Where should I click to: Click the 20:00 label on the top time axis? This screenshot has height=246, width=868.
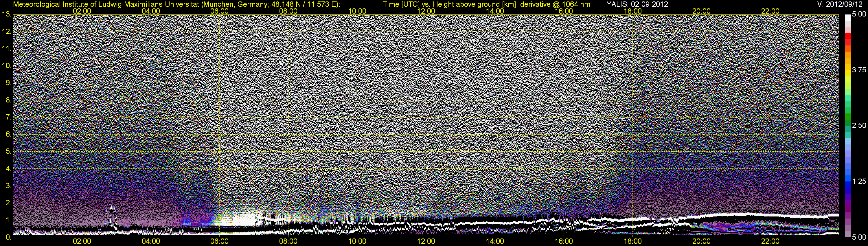coord(702,11)
